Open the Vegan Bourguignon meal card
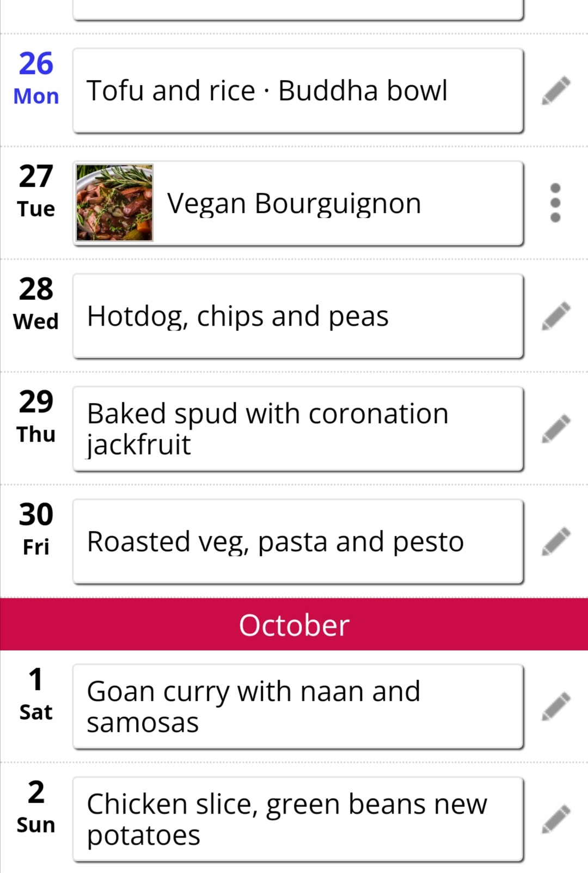588x873 pixels. pyautogui.click(x=298, y=203)
